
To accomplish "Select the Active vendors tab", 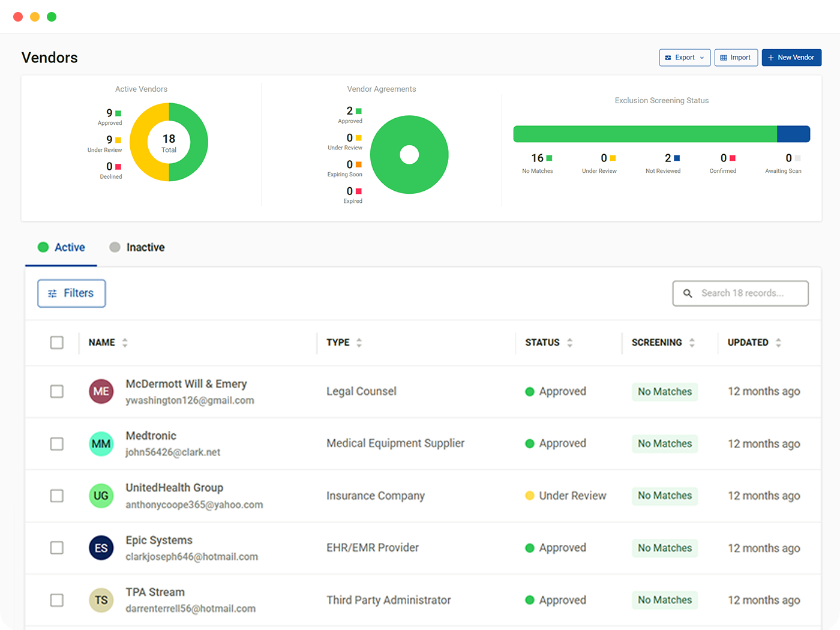I will click(61, 247).
